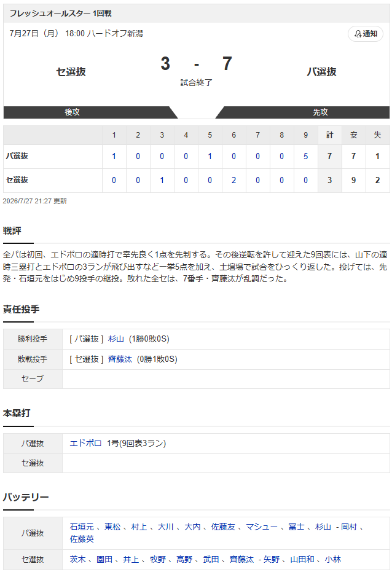
Task: Open 佐藤友 pitcher link
Action: coord(223,527)
